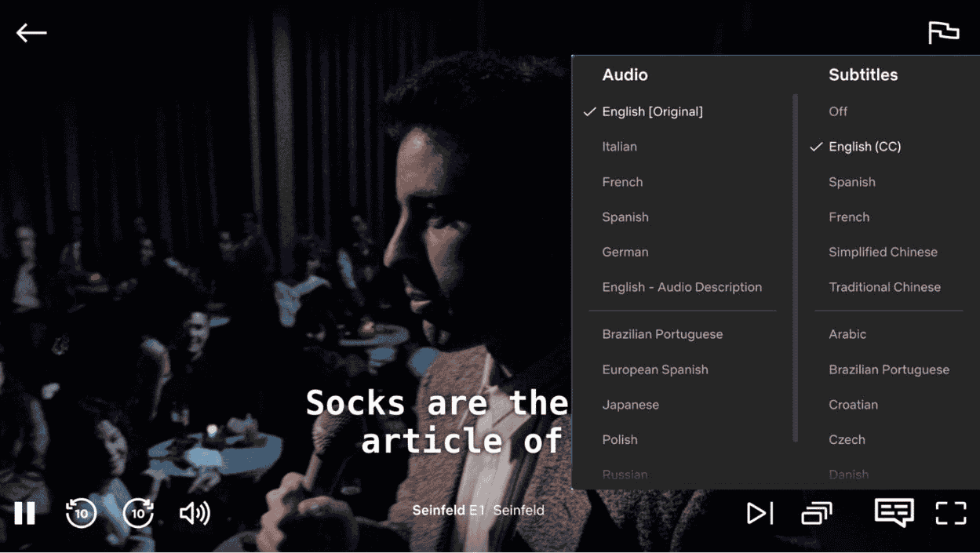
Task: Choose German audio track
Action: [x=625, y=252]
